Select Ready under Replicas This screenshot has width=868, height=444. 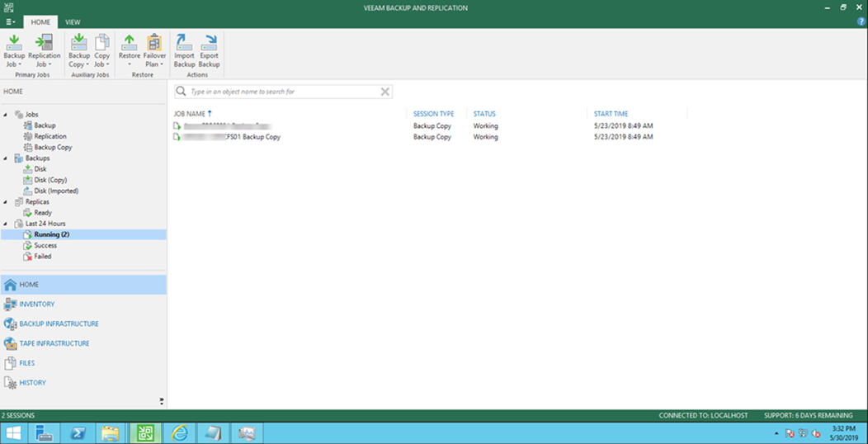pyautogui.click(x=38, y=213)
